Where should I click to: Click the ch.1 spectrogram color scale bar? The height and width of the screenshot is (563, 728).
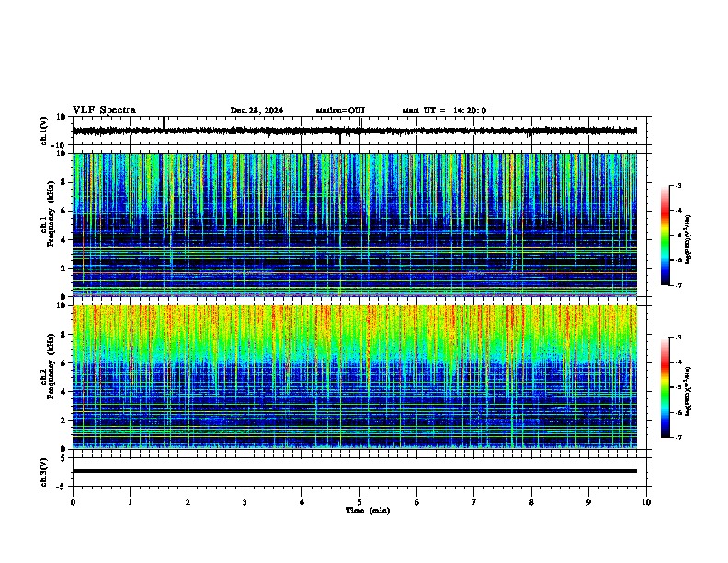point(665,236)
